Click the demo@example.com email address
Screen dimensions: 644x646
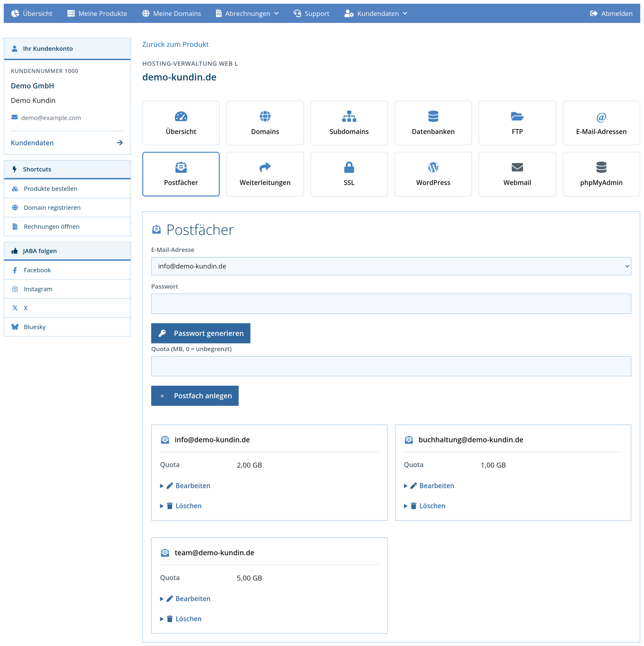click(51, 117)
